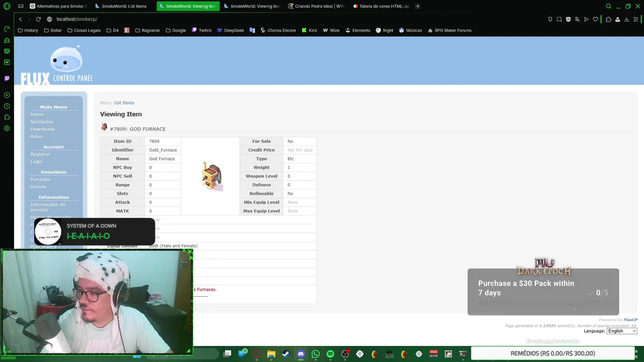Viewport: 644px width, 362px height.
Task: Click the List Items breadcrumb link
Action: tap(124, 103)
